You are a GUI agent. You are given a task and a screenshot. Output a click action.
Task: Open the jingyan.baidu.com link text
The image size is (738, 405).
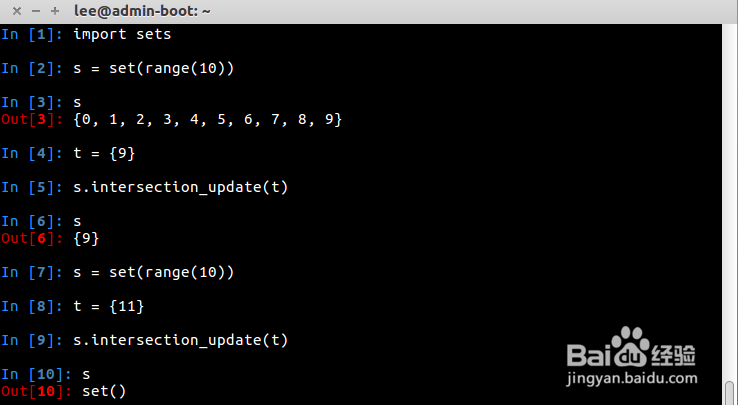point(632,378)
